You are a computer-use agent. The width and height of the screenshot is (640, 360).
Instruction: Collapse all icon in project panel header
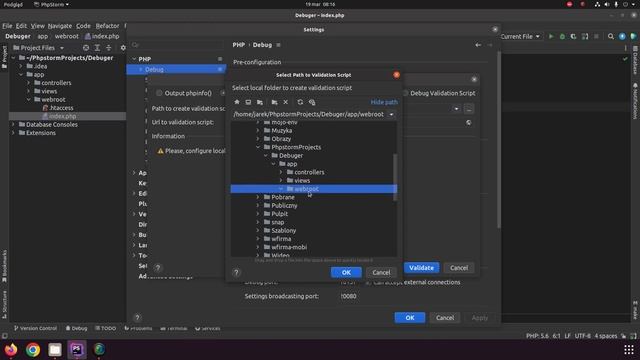click(108, 48)
